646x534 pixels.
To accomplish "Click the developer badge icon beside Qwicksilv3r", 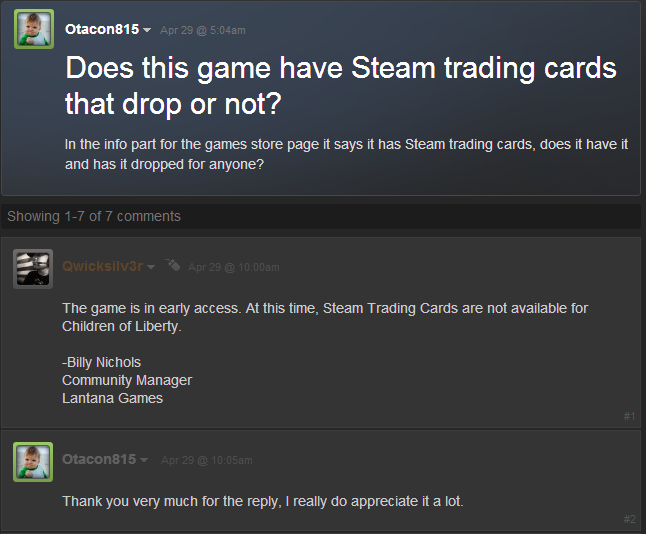I will coord(173,265).
